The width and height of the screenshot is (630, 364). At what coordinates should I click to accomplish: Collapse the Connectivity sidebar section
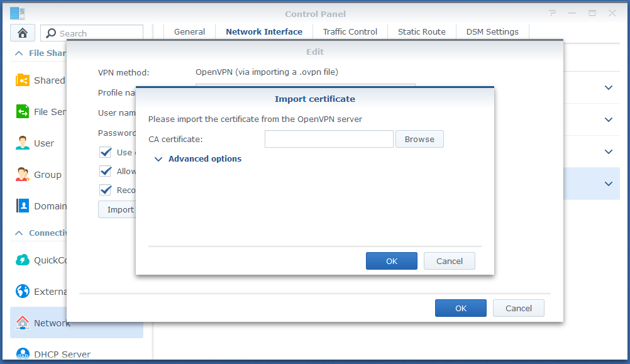coord(18,233)
